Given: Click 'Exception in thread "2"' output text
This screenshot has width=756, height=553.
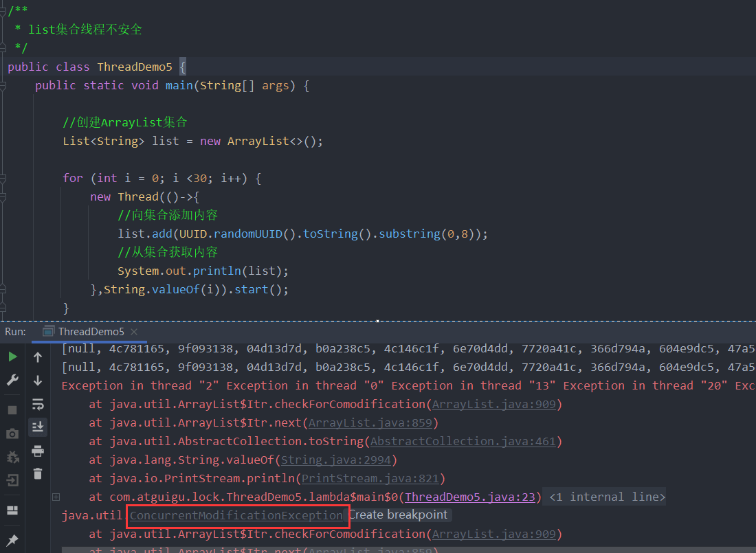Looking at the screenshot, I should pos(140,385).
